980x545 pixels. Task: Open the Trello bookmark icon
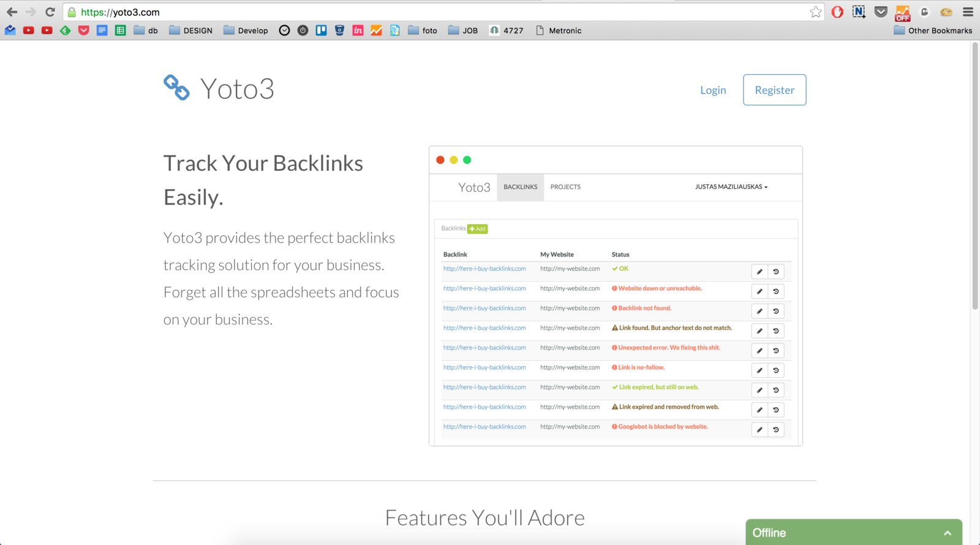coord(321,30)
